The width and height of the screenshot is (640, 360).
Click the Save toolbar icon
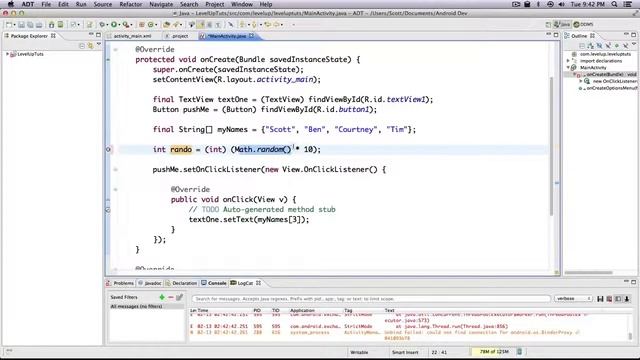(21, 24)
